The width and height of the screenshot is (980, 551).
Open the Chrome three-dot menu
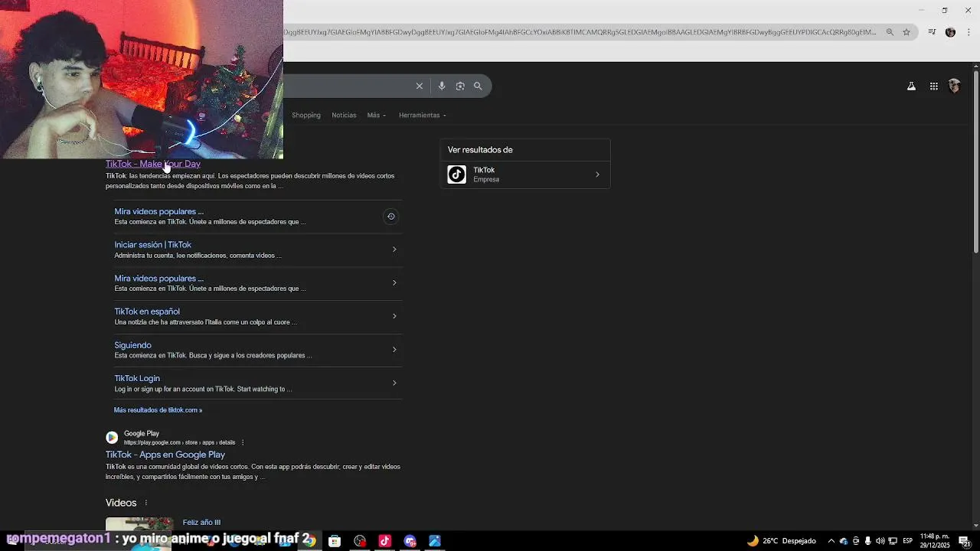coord(969,32)
